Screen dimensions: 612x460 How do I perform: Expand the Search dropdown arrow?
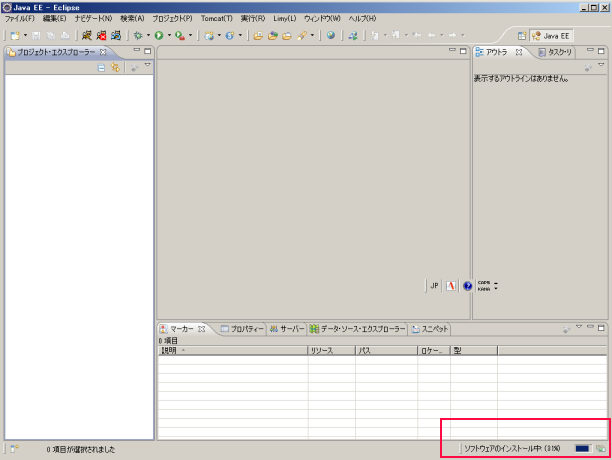tap(312, 36)
